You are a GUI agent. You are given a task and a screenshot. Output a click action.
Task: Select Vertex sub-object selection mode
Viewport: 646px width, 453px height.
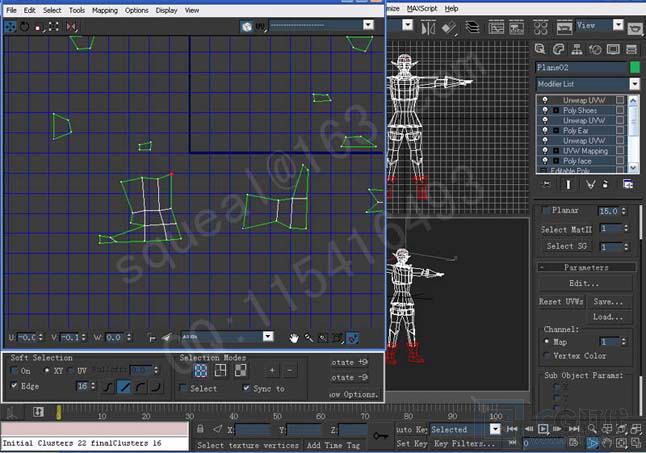[x=200, y=371]
